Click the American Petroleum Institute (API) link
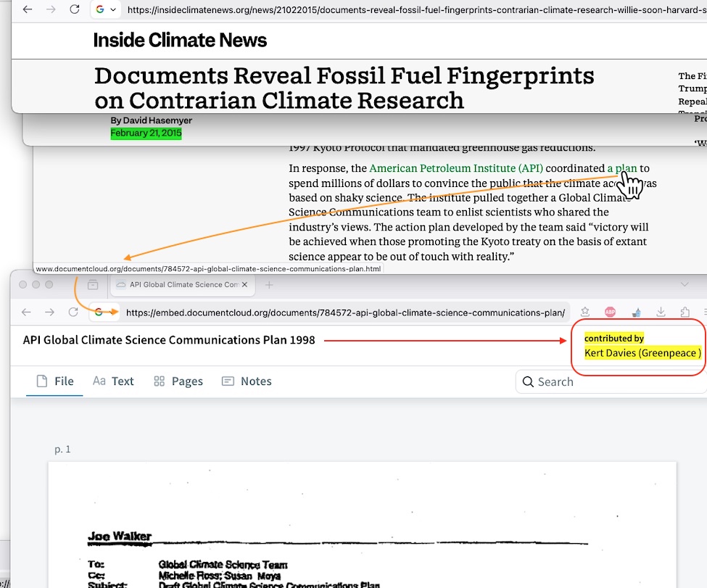The width and height of the screenshot is (707, 588). pyautogui.click(x=456, y=168)
